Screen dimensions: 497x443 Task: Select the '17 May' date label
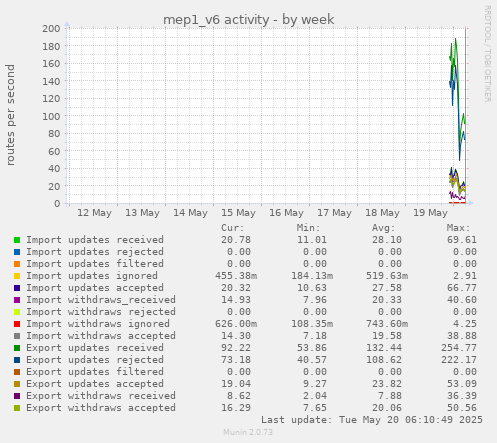coord(334,213)
